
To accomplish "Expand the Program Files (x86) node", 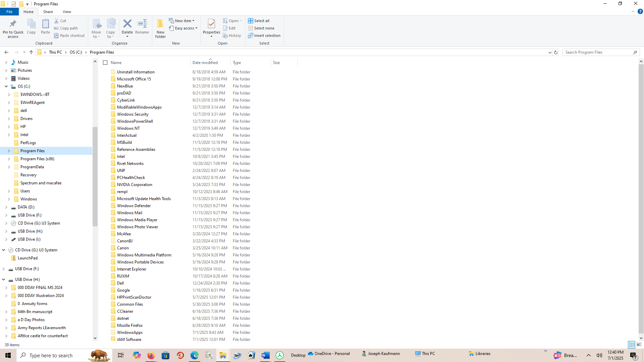I will [9, 159].
